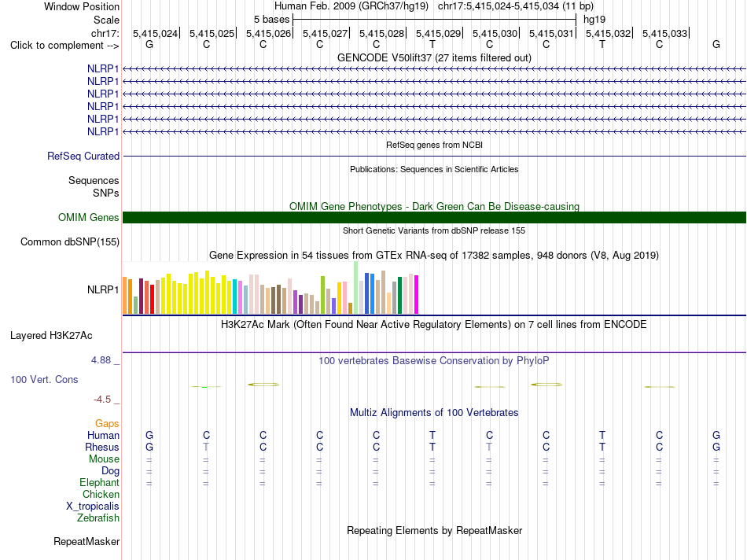The image size is (747, 560).
Task: Click the Rhesus species label
Action: coord(102,447)
